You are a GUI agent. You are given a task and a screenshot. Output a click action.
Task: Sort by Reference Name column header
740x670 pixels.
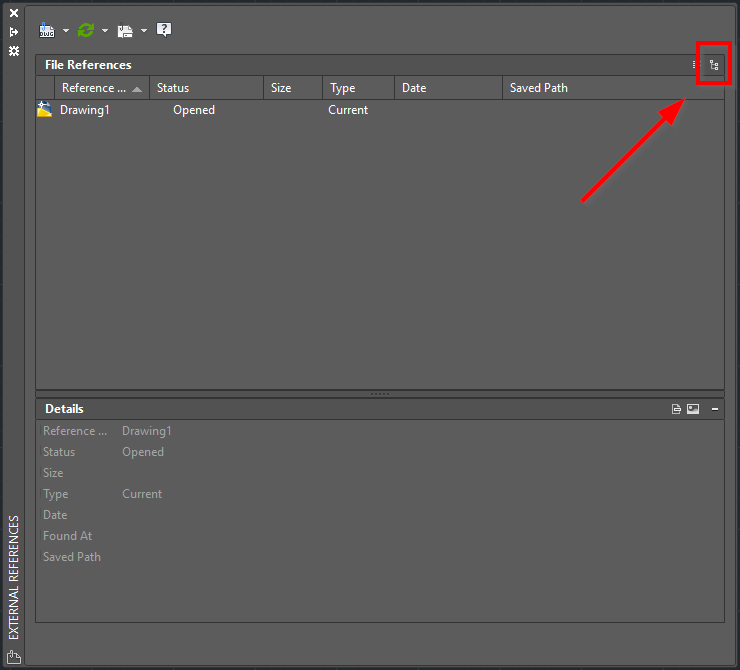(102, 88)
